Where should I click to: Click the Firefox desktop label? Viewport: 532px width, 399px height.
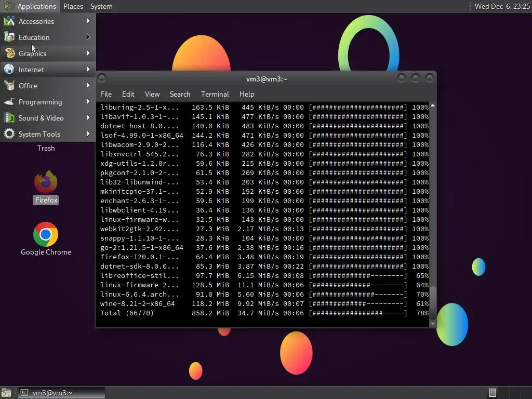(46, 200)
